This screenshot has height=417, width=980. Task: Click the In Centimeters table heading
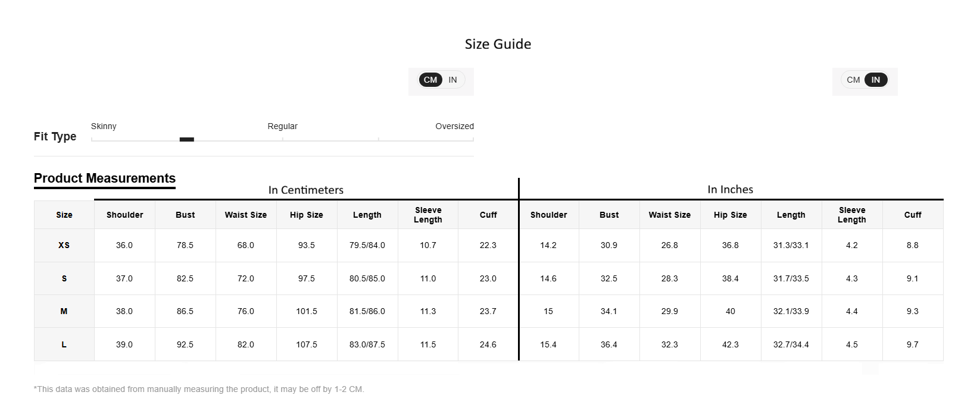pyautogui.click(x=306, y=190)
